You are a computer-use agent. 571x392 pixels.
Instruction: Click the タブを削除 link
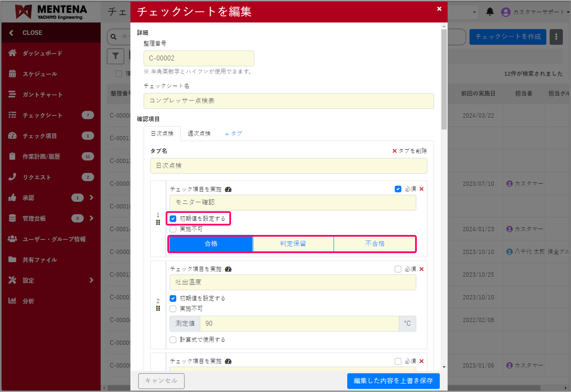click(410, 151)
